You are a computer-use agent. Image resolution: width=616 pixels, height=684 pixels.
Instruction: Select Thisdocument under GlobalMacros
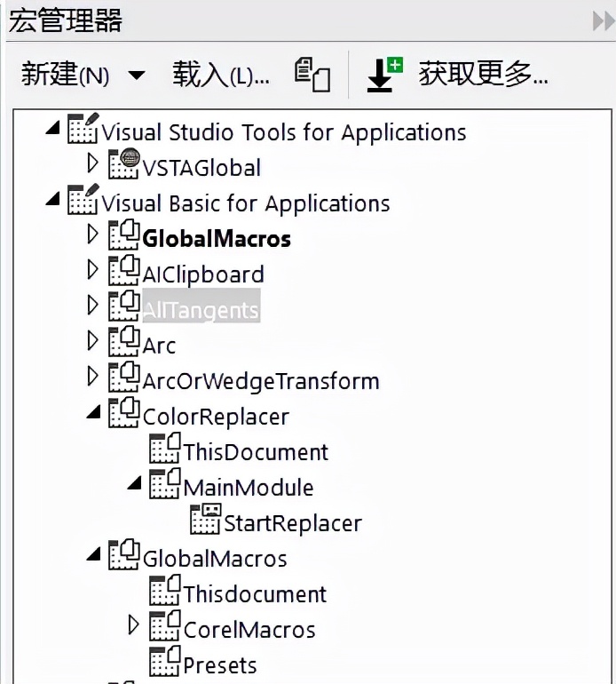pos(255,594)
